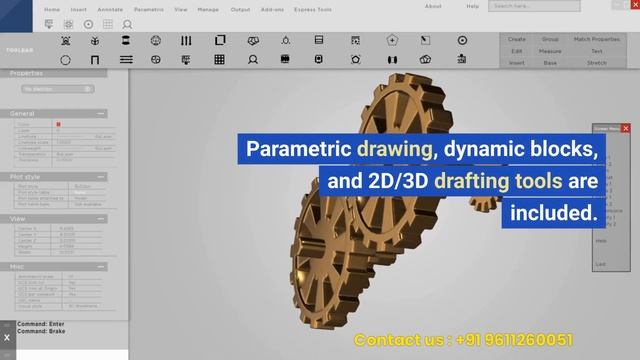This screenshot has height=360, width=640.
Task: Click the light outlined grid icon in the quick-access row
Action: pyautogui.click(x=108, y=24)
